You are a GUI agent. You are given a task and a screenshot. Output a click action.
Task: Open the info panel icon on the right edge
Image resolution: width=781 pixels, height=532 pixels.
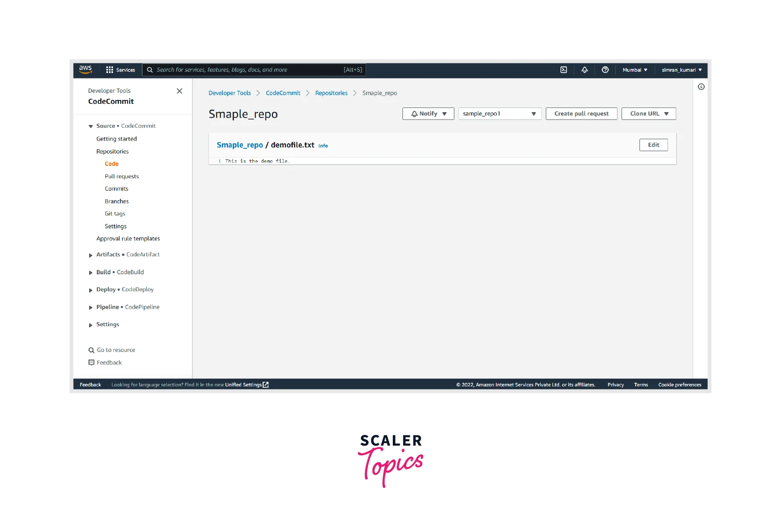[701, 87]
